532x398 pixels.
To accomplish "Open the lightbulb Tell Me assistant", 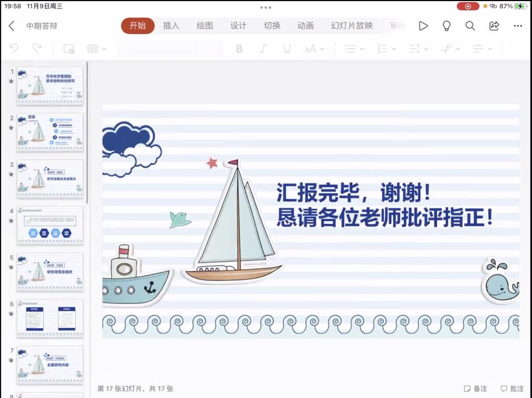I will click(x=446, y=26).
